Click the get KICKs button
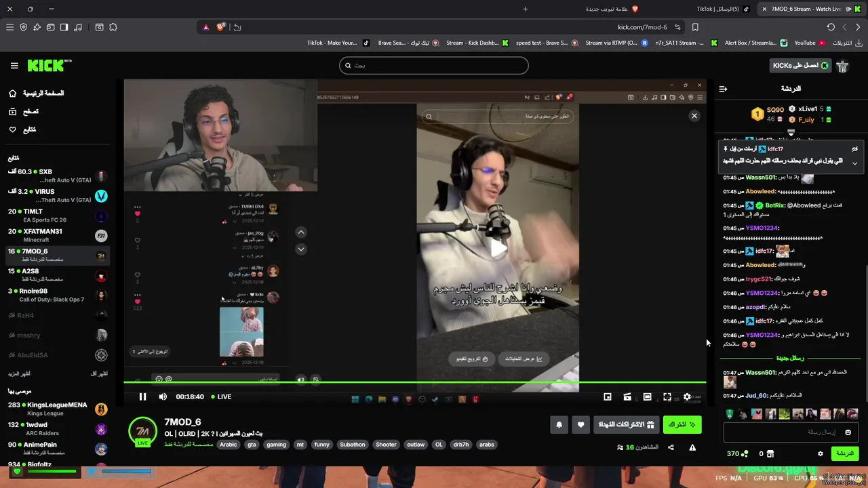 801,66
